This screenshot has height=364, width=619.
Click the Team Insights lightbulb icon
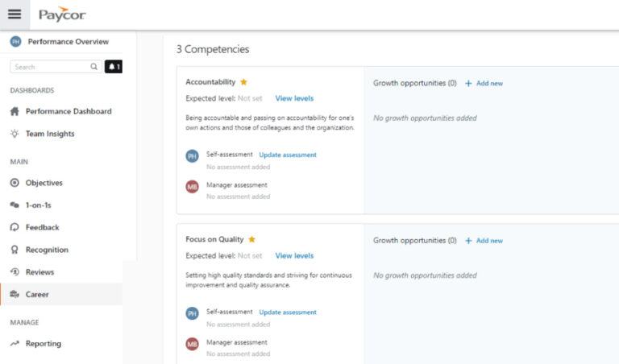(15, 134)
